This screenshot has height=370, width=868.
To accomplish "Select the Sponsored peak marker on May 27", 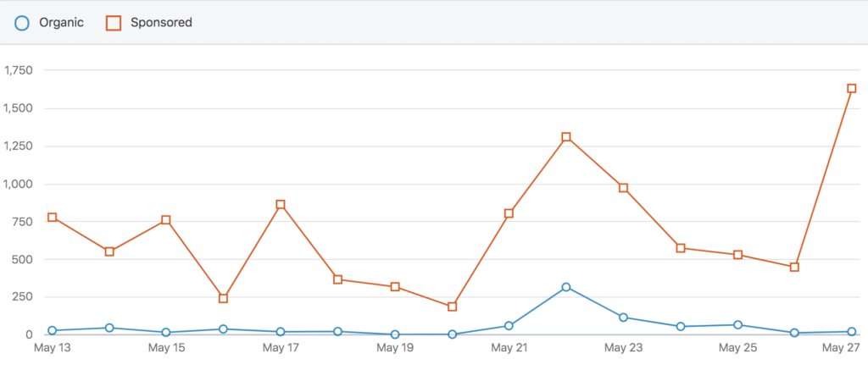I will pyautogui.click(x=852, y=88).
